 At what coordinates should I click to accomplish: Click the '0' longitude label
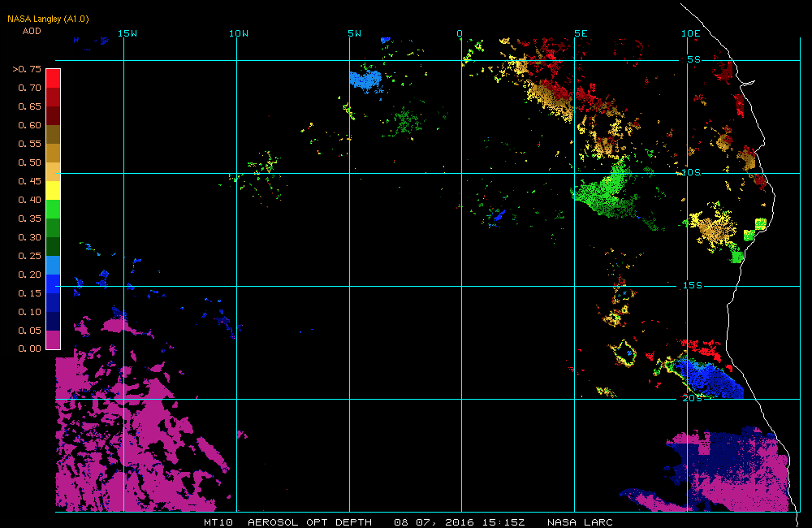pyautogui.click(x=460, y=33)
